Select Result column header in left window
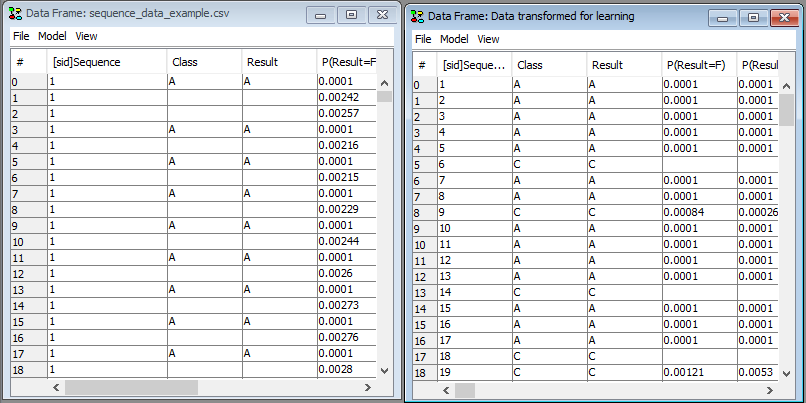The image size is (806, 403). tap(279, 62)
